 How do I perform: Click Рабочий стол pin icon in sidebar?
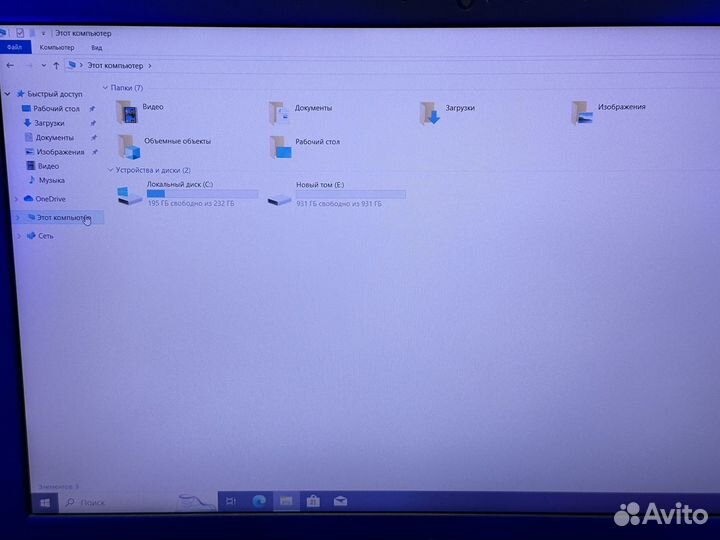pos(92,109)
